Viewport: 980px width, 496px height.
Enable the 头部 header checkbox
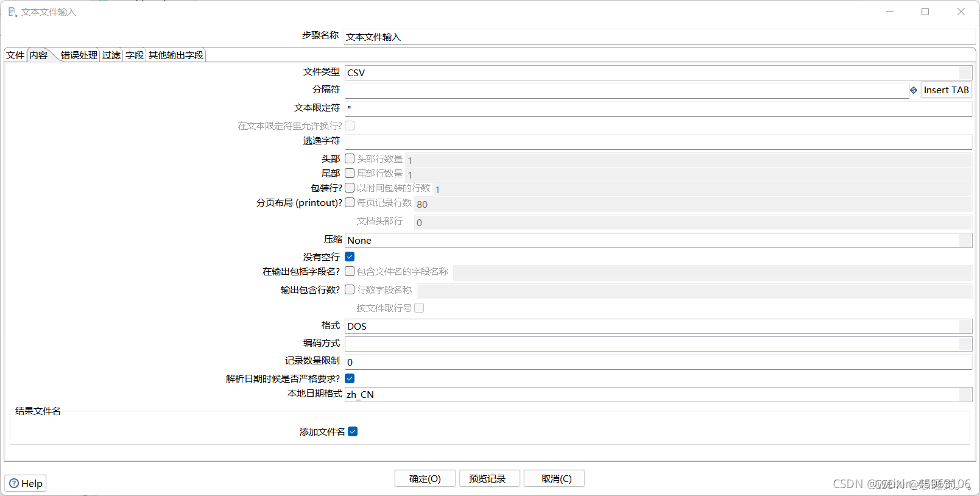click(x=350, y=158)
